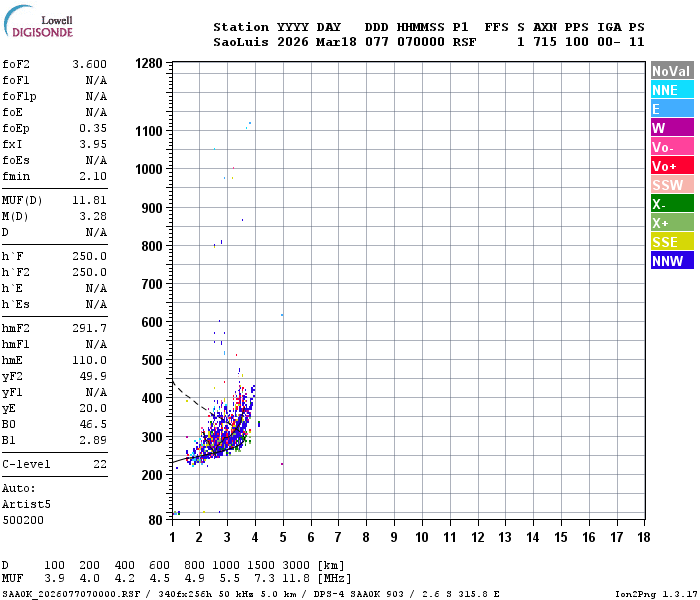Select the W purple legend swatch

(672, 128)
